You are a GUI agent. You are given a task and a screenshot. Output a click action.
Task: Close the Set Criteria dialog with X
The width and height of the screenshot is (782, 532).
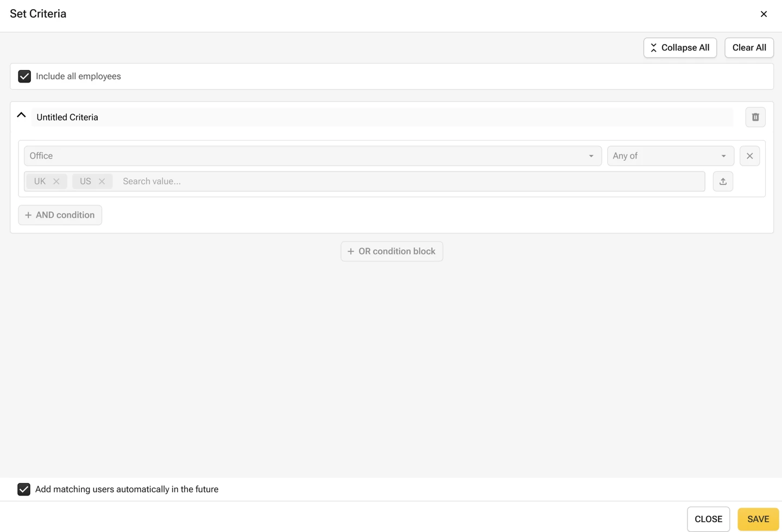764,14
